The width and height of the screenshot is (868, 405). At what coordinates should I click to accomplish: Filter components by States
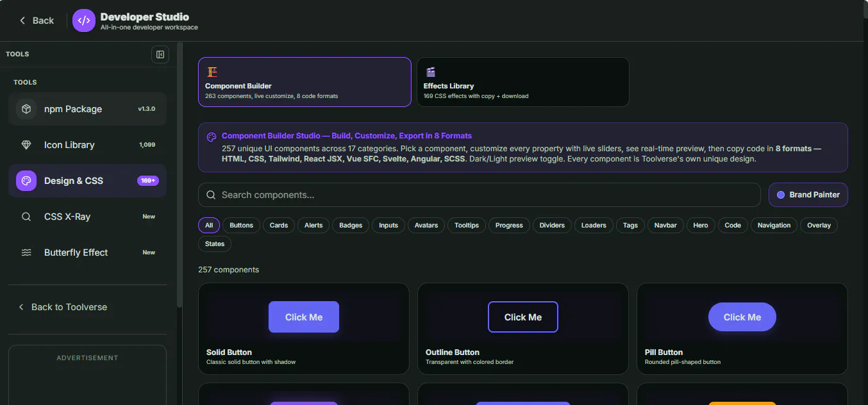point(215,244)
